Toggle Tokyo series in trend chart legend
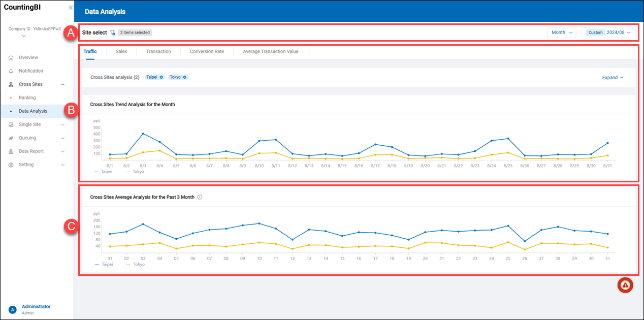This screenshot has width=644, height=320. pyautogui.click(x=135, y=172)
